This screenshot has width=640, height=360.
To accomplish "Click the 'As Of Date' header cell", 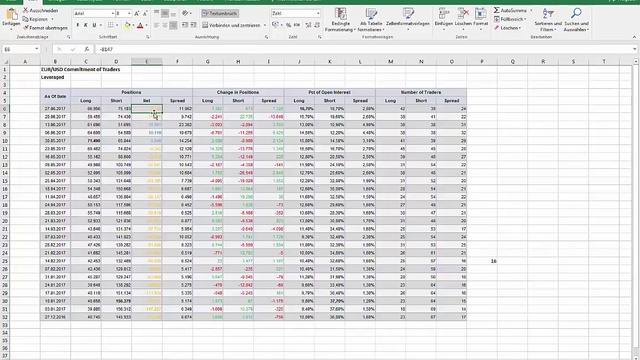I will point(55,97).
